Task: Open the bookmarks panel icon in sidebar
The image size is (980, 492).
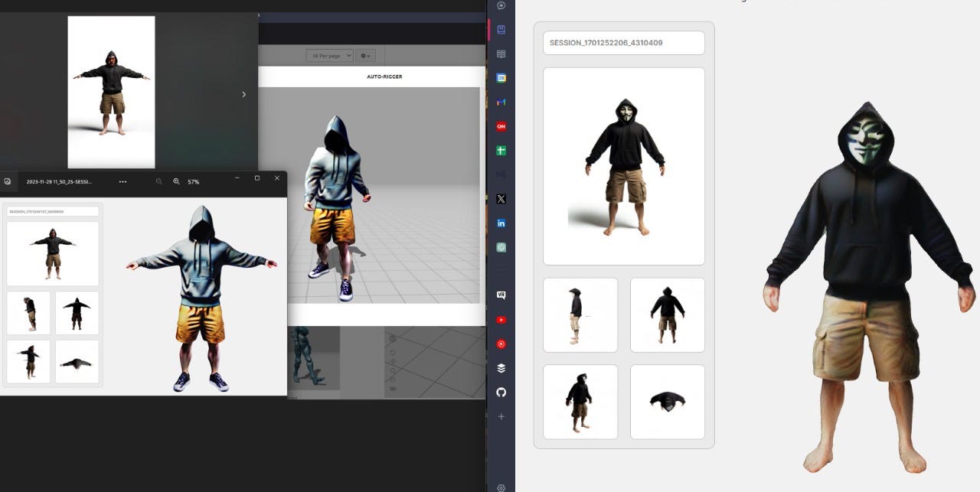Action: pos(501,30)
